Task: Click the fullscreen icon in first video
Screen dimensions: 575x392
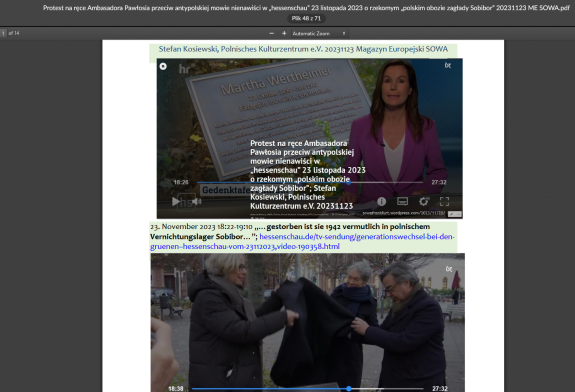Action: coord(444,201)
